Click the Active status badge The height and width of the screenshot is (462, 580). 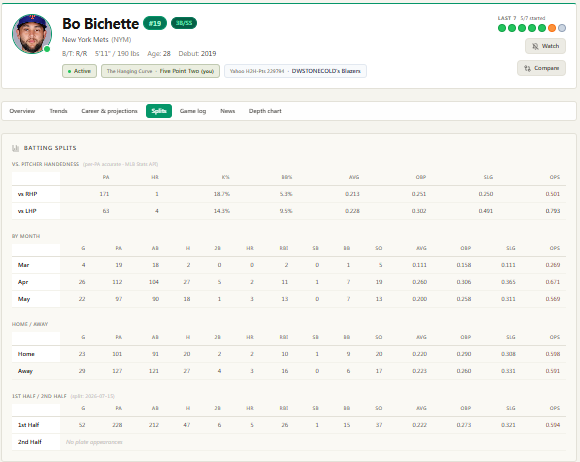click(x=80, y=71)
